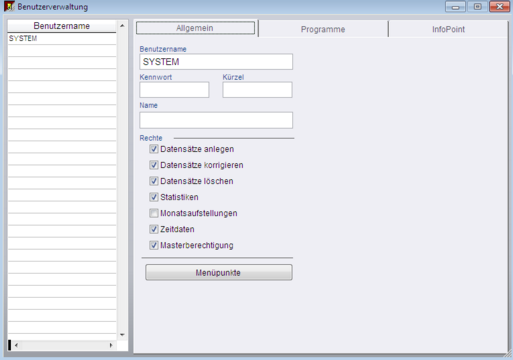513x360 pixels.
Task: Click into the Kennwort field
Action: (174, 90)
